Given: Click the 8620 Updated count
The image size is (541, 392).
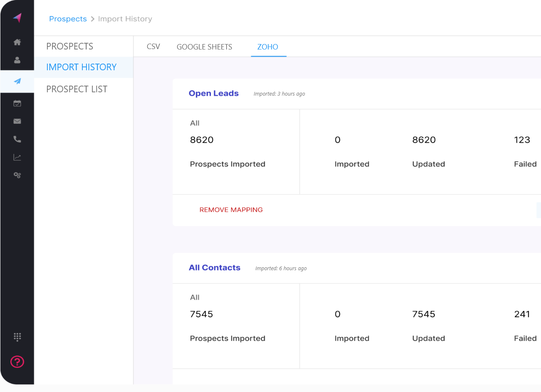Looking at the screenshot, I should click(x=424, y=140).
